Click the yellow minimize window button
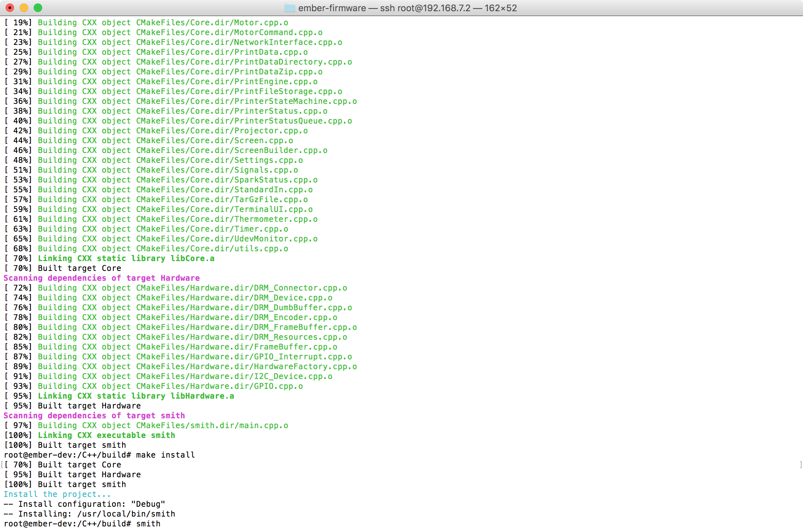The width and height of the screenshot is (803, 532). coord(24,7)
